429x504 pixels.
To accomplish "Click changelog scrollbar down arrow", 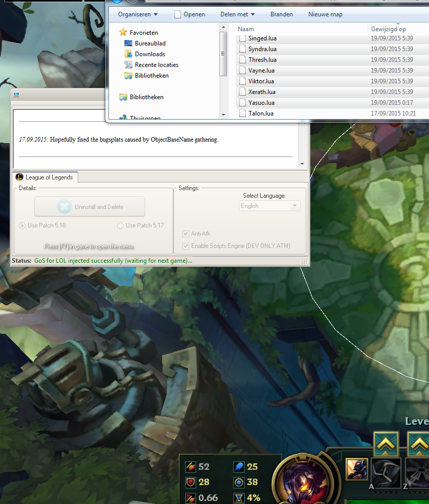I will (x=302, y=164).
